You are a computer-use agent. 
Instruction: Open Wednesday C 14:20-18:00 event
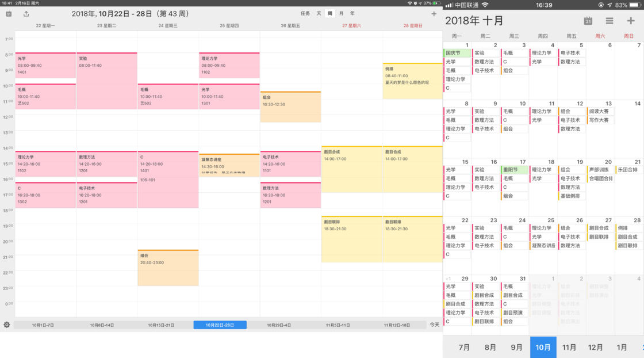pos(168,180)
